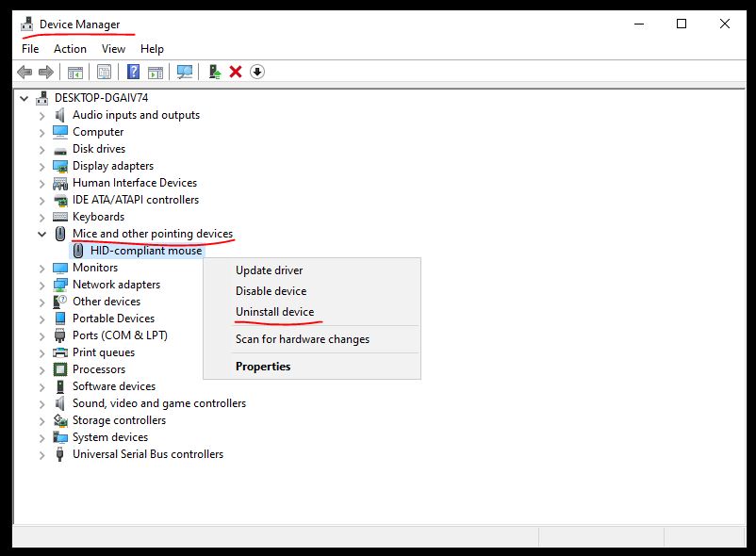Click the Network adapters icon
Image resolution: width=756 pixels, height=556 pixels.
[x=60, y=285]
